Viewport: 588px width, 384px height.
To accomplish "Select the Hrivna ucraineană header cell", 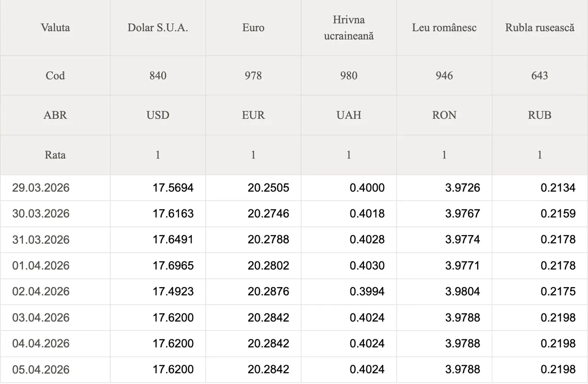I will coord(349,28).
